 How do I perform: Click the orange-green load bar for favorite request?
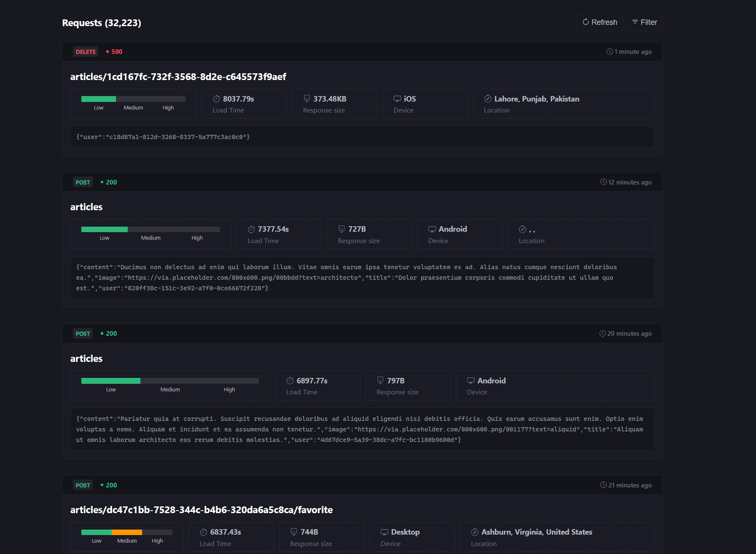click(126, 532)
